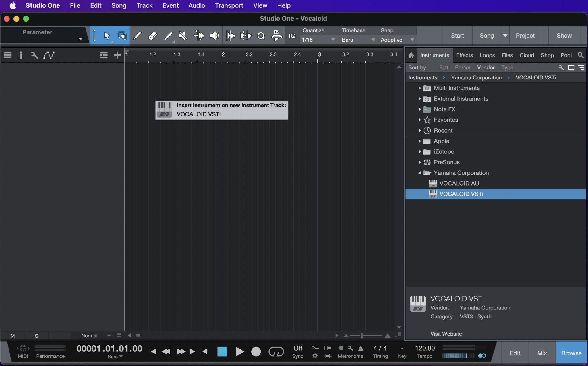Select the Split tool
This screenshot has width=588, height=366.
click(137, 35)
